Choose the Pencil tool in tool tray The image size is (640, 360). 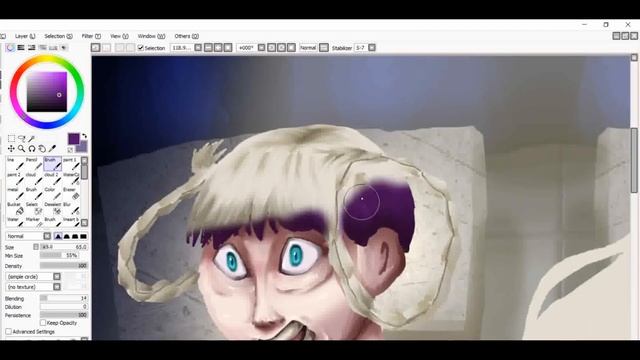[33, 164]
